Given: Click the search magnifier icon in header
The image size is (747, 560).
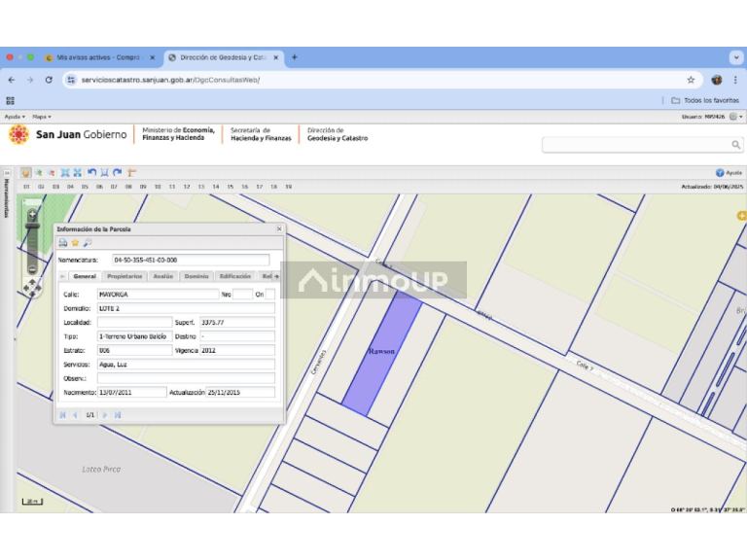Looking at the screenshot, I should (x=736, y=145).
